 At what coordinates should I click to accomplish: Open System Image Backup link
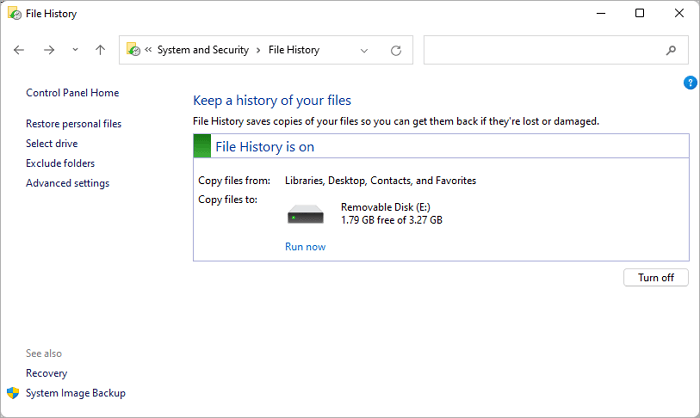click(75, 393)
